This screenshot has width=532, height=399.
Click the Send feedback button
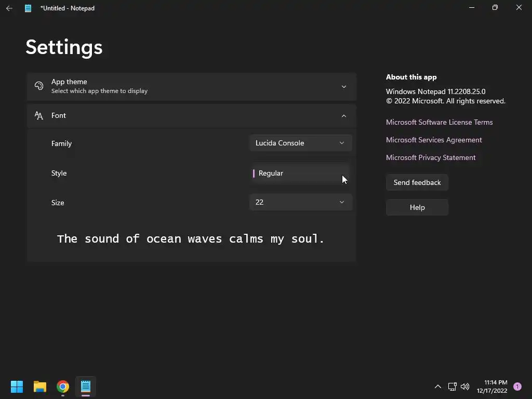pos(417,182)
